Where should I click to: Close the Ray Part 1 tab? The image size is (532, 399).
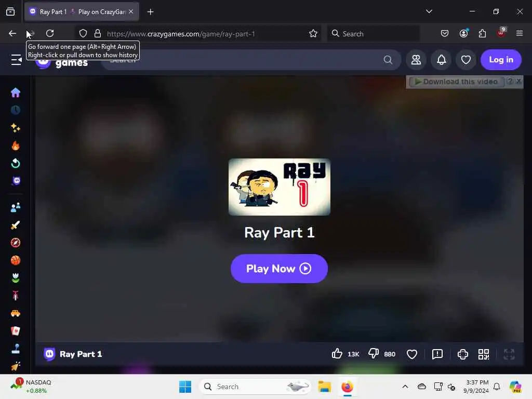click(131, 11)
